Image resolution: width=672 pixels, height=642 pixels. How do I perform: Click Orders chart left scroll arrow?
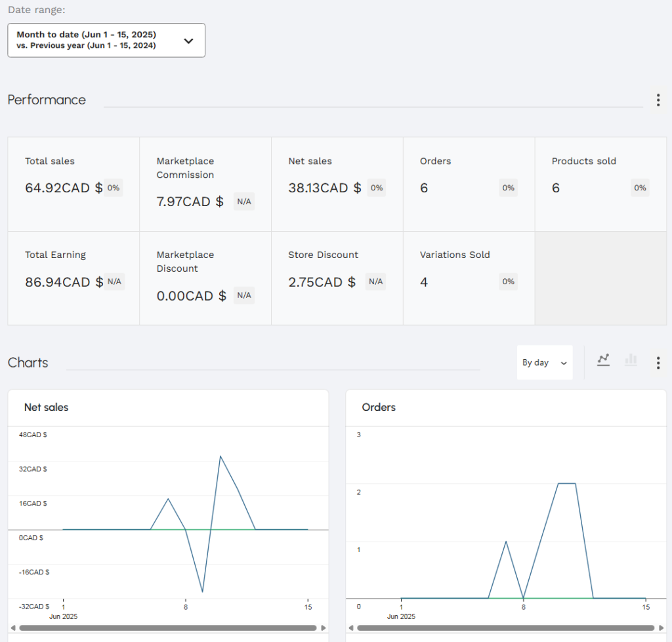(x=350, y=628)
